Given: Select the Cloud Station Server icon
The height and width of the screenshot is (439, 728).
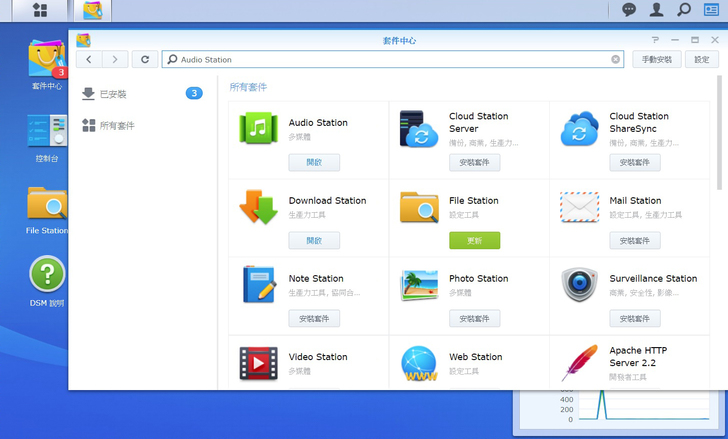Looking at the screenshot, I should point(419,129).
